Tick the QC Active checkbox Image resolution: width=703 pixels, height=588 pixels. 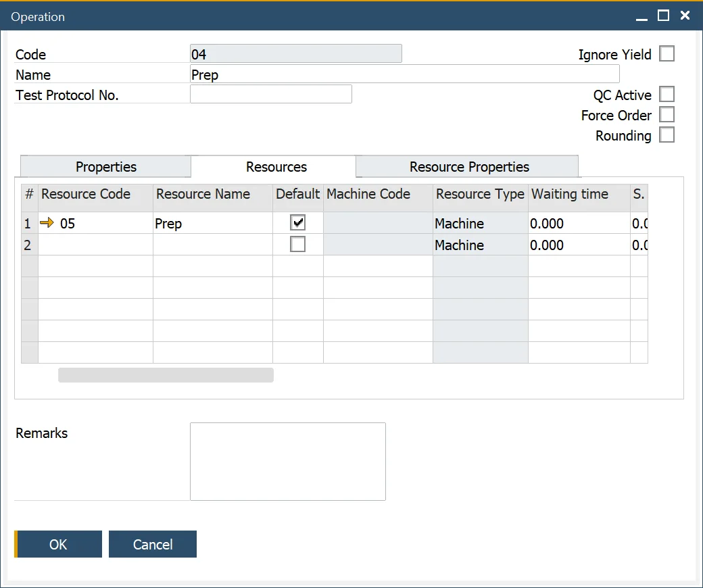[666, 95]
